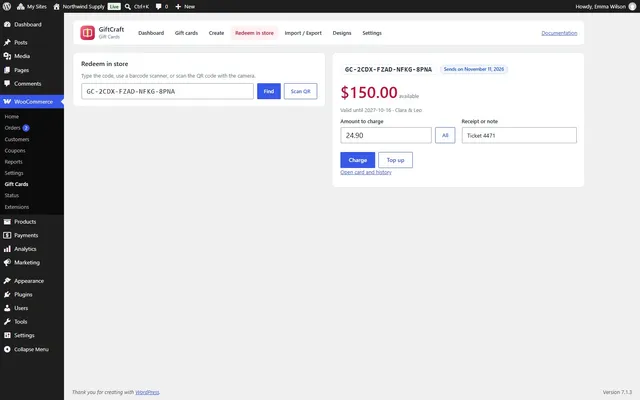The width and height of the screenshot is (640, 400).
Task: Go to WooCommerce Home submenu
Action: [11, 117]
